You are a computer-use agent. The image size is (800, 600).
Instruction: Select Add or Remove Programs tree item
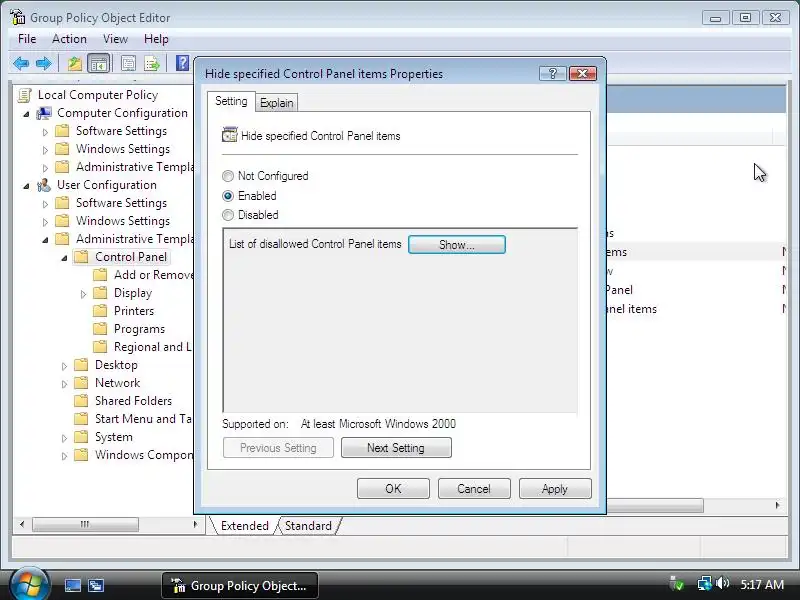point(153,275)
